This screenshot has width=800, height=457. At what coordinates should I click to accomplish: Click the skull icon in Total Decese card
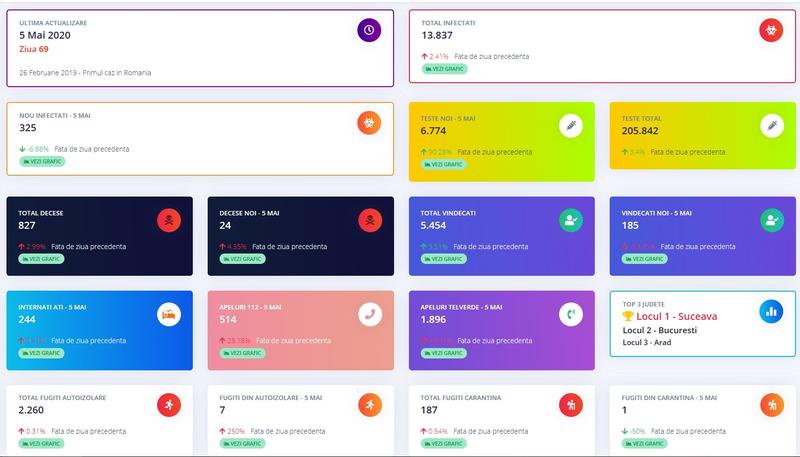(x=169, y=219)
